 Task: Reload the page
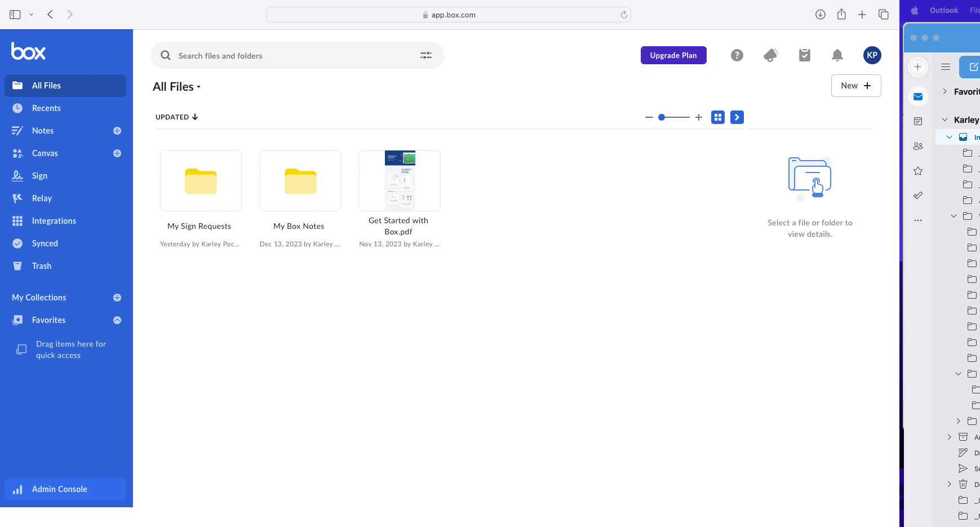click(x=624, y=15)
